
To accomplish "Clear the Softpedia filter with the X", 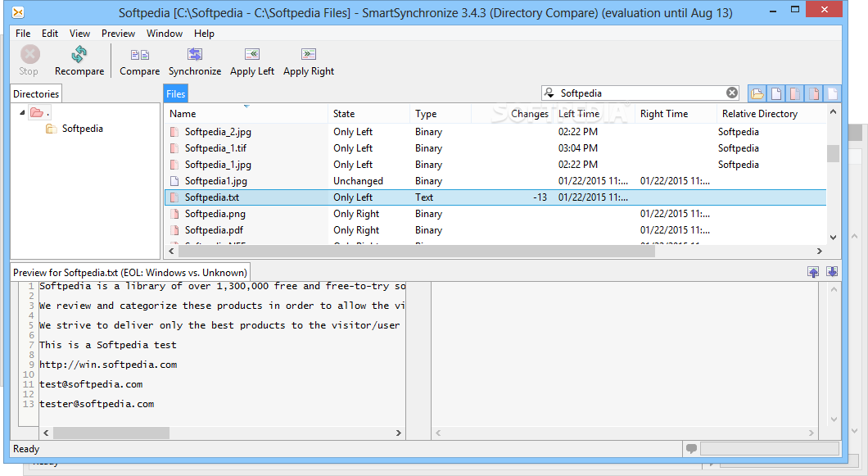I will [732, 93].
